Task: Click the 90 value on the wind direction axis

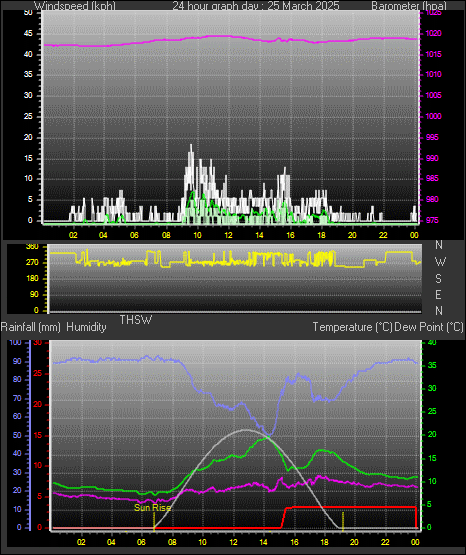Action: coord(34,294)
